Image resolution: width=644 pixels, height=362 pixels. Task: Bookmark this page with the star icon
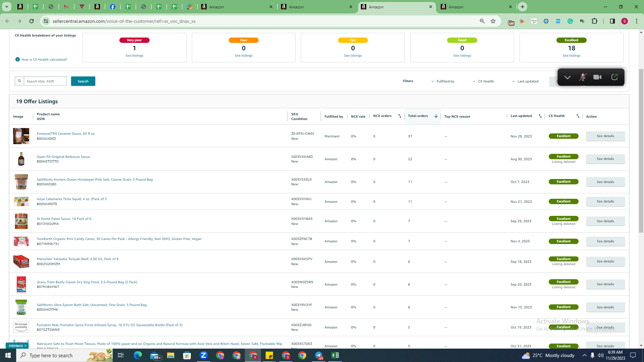[493, 21]
